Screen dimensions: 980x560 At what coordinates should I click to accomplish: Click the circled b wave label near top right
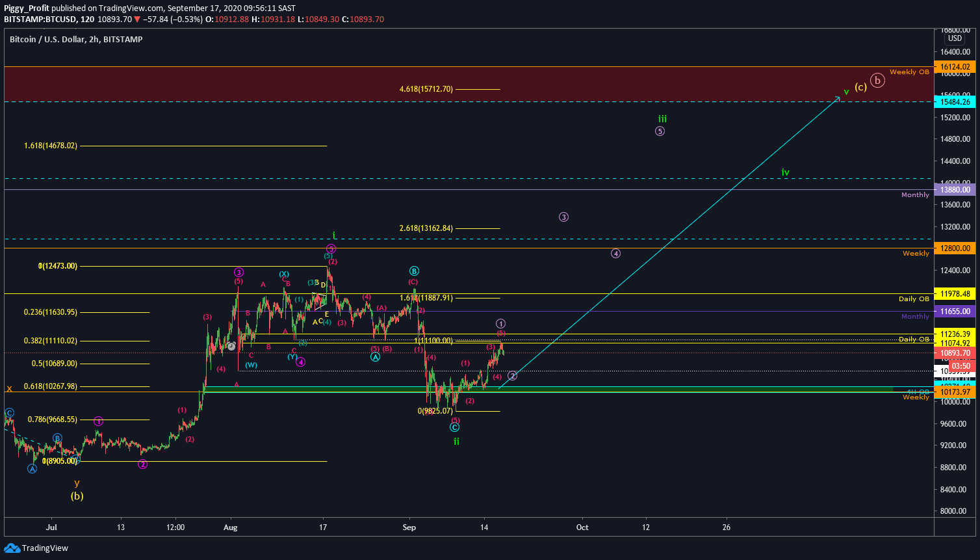(x=877, y=81)
